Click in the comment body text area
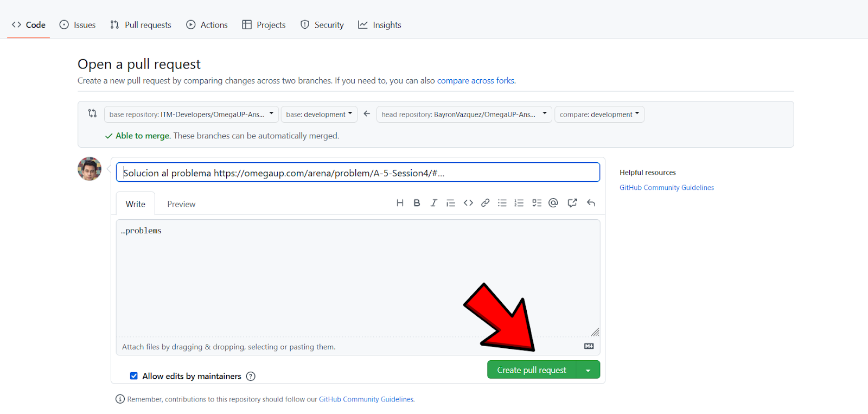This screenshot has height=414, width=868. [358, 278]
